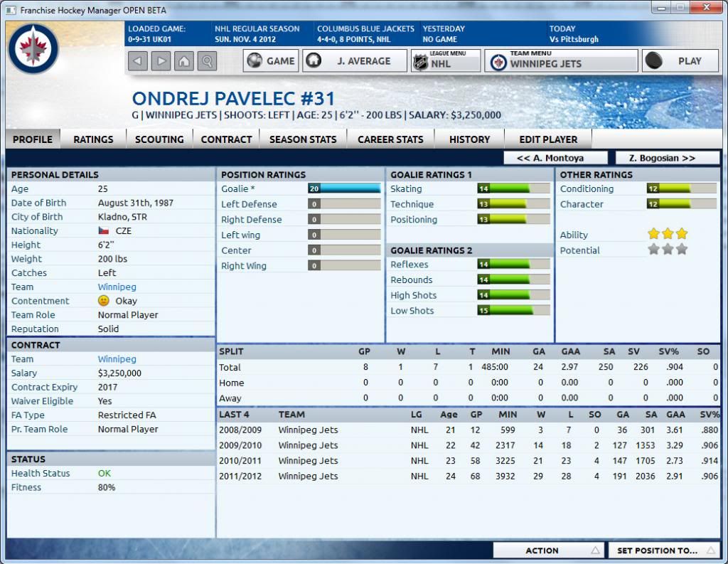Click the Total split row
Image resolution: width=728 pixels, height=564 pixels.
pos(469,366)
